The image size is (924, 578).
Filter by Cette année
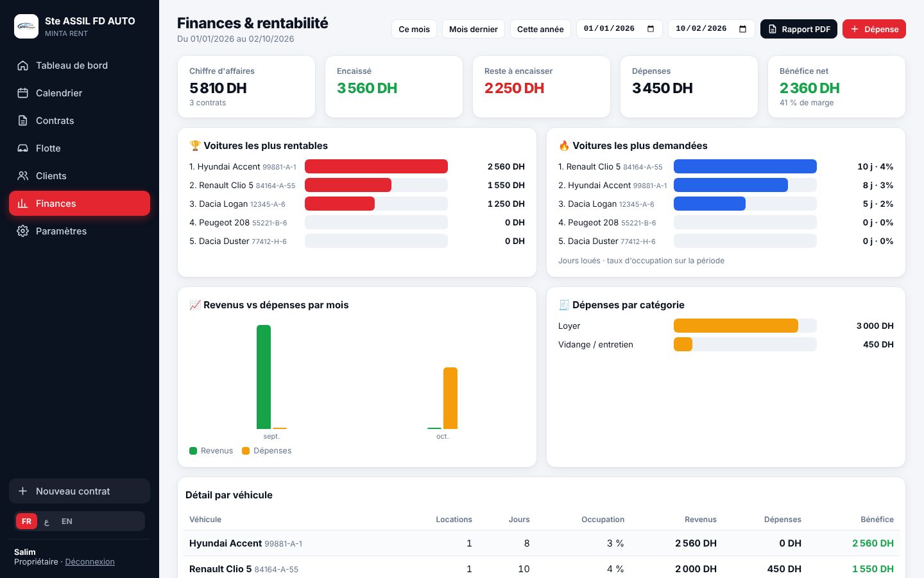[540, 29]
